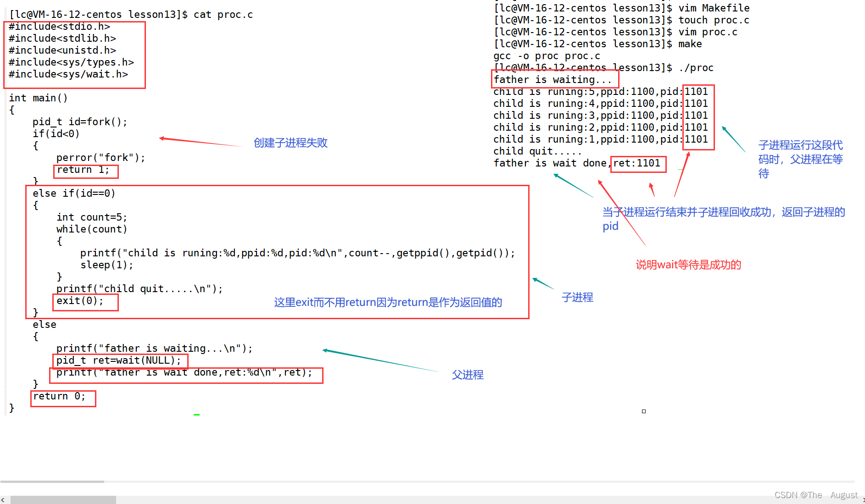The image size is (865, 504).
Task: Click the 'child is runing:5' output line
Action: click(x=601, y=92)
